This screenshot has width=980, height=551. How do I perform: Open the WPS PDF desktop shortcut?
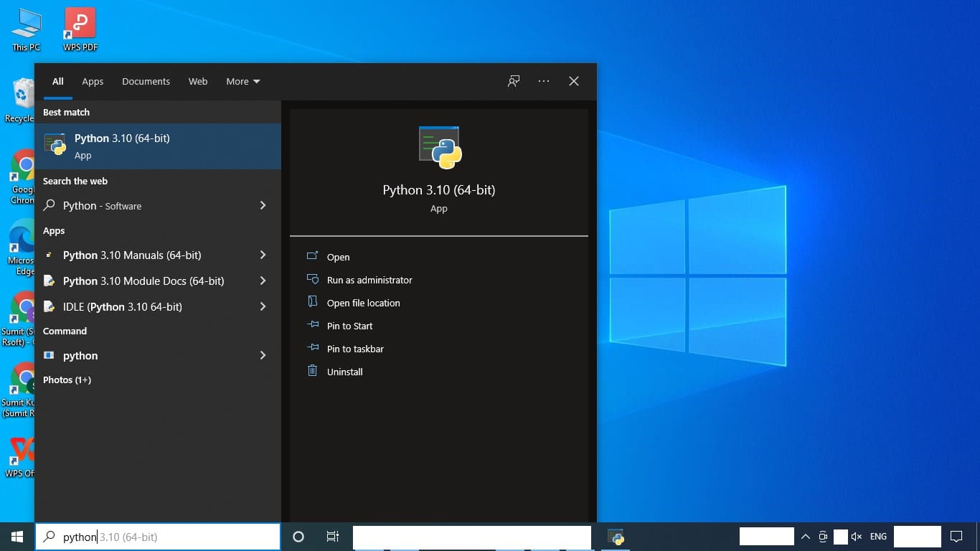pos(80,29)
